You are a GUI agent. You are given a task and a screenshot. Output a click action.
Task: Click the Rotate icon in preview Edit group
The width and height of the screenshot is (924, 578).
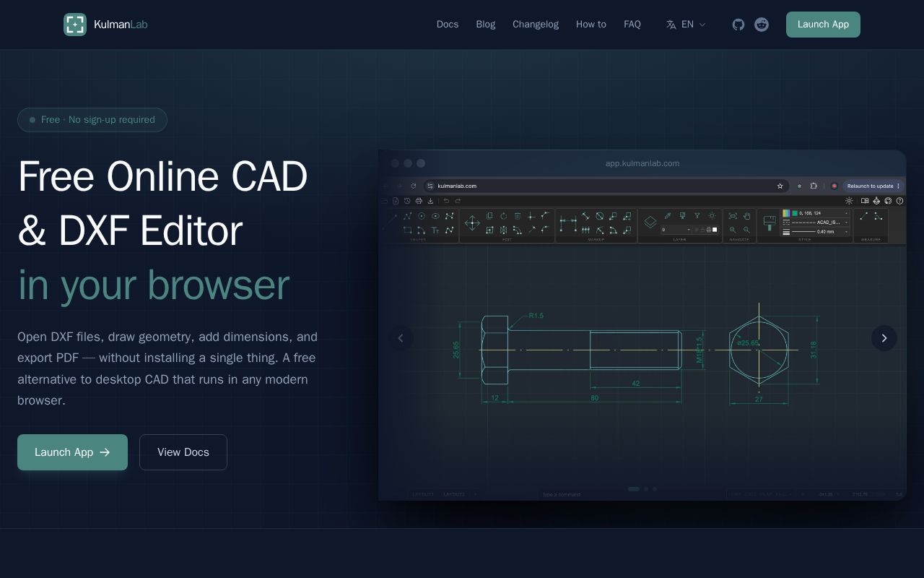(503, 216)
